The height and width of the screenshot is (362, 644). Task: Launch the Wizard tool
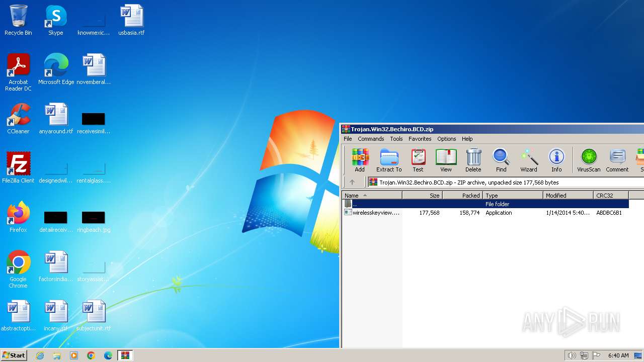tap(529, 160)
